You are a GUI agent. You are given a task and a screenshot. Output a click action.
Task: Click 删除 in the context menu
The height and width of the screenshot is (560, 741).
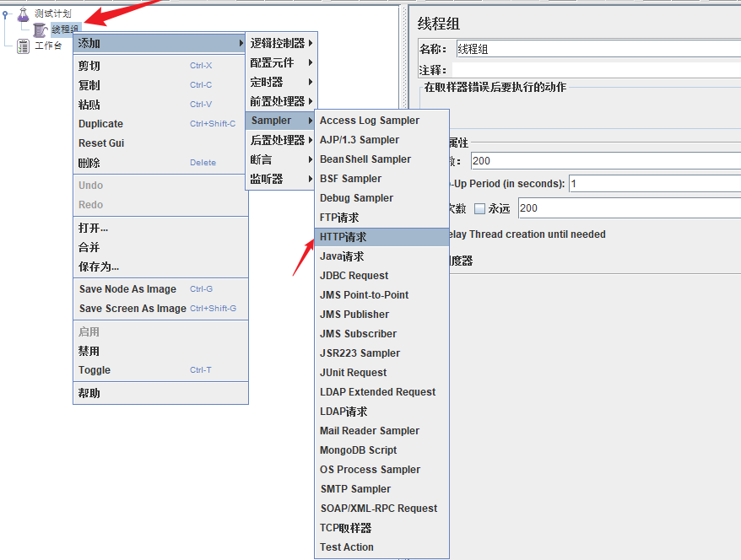(89, 163)
